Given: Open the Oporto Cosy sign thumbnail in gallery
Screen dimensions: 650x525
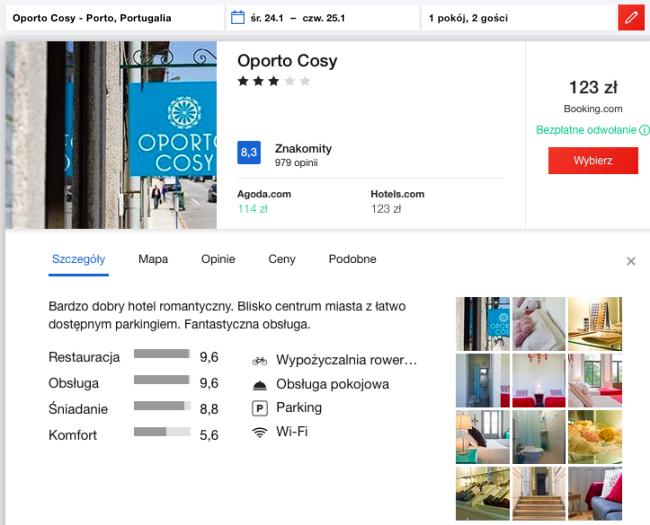Looking at the screenshot, I should click(483, 324).
